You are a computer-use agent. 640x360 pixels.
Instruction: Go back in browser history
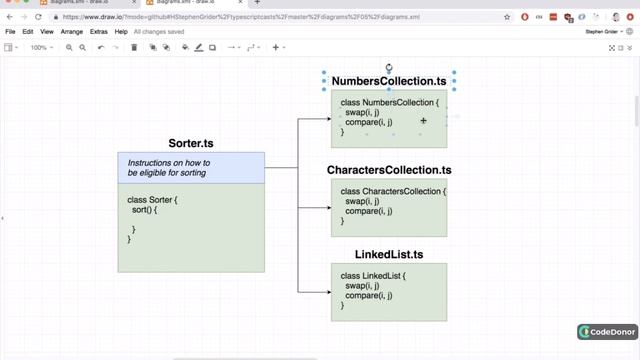10,17
